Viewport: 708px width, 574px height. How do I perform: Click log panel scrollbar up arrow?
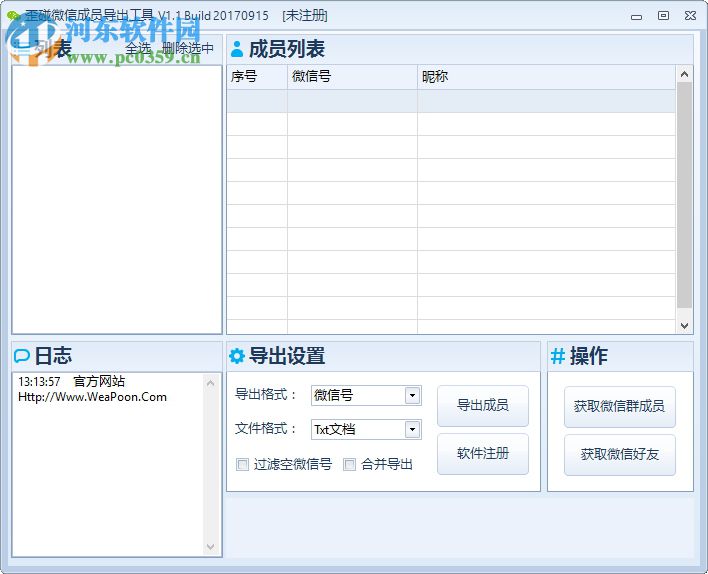pyautogui.click(x=210, y=383)
